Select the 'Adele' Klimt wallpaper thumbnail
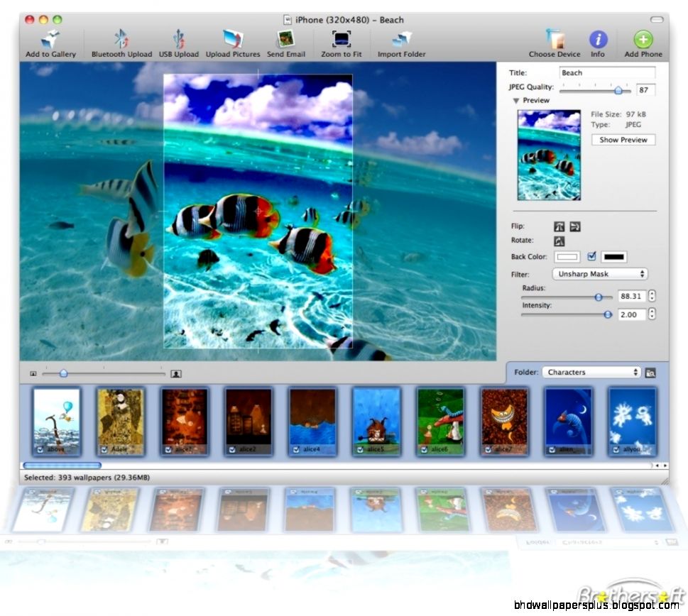The width and height of the screenshot is (688, 616). pos(121,422)
